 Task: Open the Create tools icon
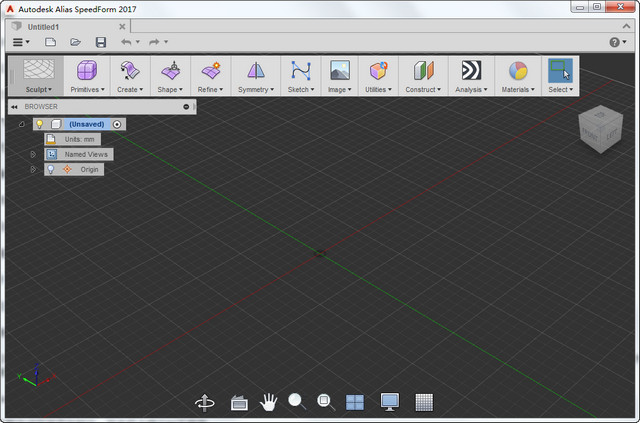point(130,70)
